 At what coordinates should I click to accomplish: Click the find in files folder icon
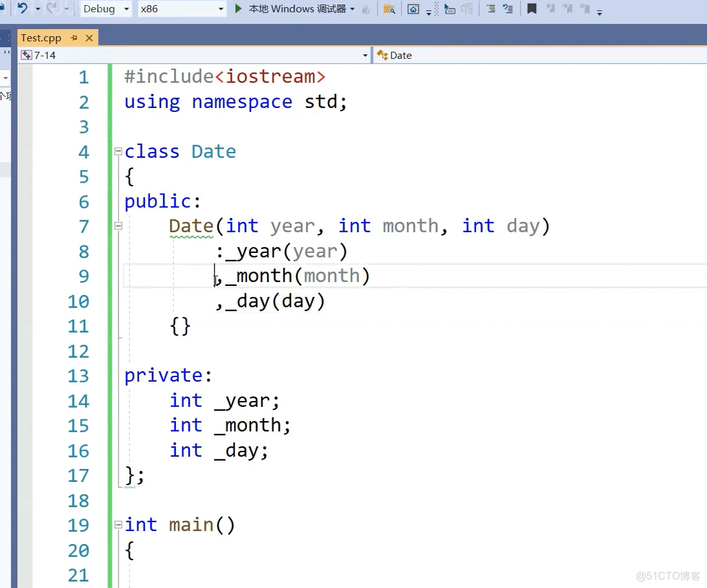coord(389,9)
